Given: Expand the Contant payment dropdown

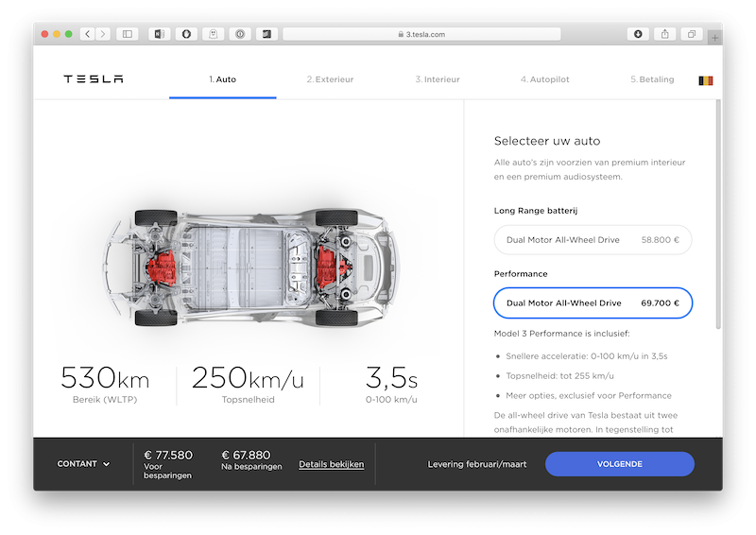Looking at the screenshot, I should 83,463.
